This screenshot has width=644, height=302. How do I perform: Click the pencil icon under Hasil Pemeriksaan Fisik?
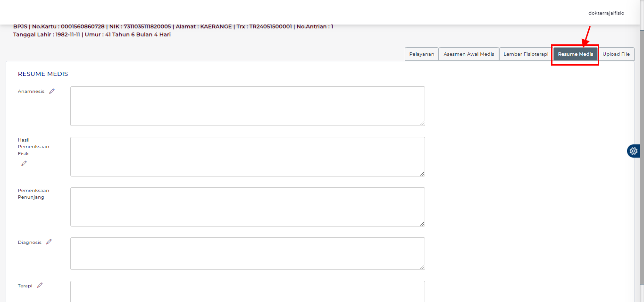tap(24, 163)
